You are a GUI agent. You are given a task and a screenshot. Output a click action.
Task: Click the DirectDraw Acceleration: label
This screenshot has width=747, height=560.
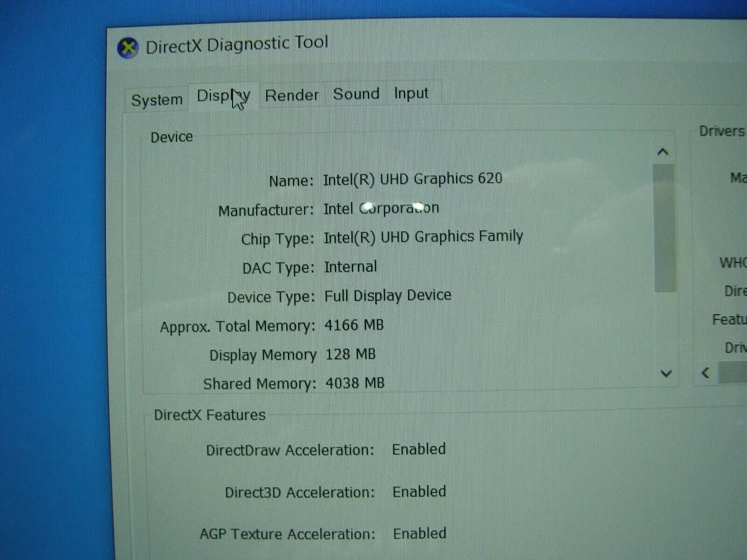point(290,450)
